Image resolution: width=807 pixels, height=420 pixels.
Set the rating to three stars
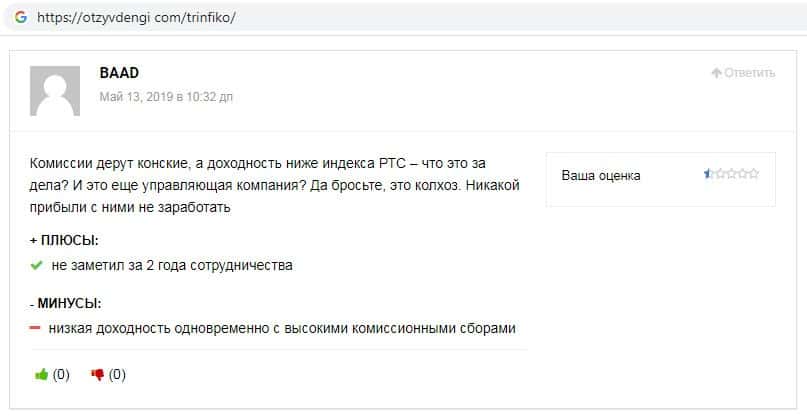point(732,174)
